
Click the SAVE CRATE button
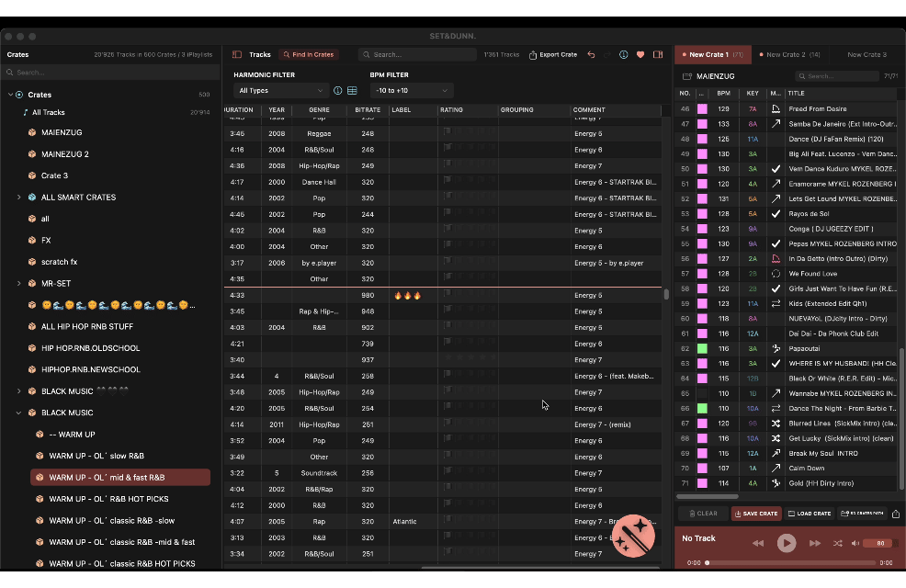(756, 514)
